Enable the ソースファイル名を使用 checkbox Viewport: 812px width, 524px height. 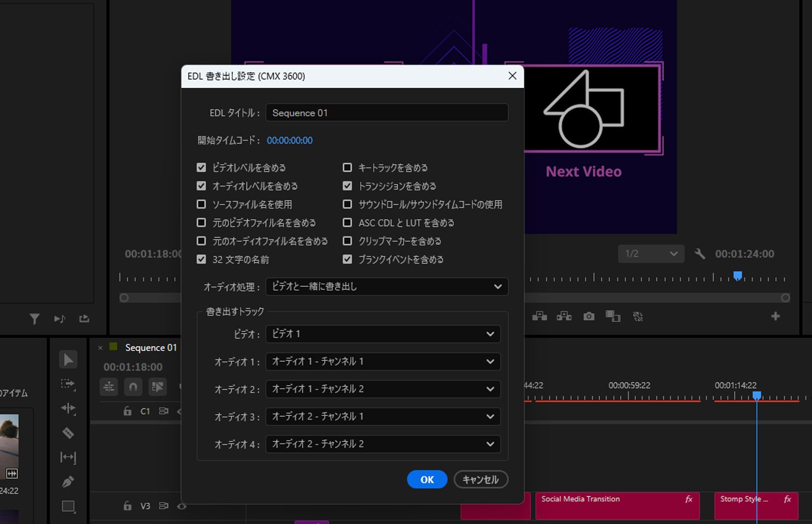(x=201, y=204)
